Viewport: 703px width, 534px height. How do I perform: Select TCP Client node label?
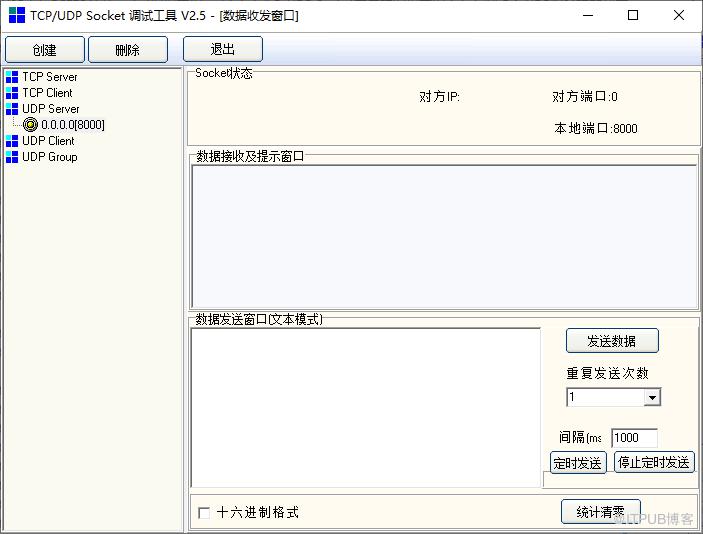click(48, 93)
